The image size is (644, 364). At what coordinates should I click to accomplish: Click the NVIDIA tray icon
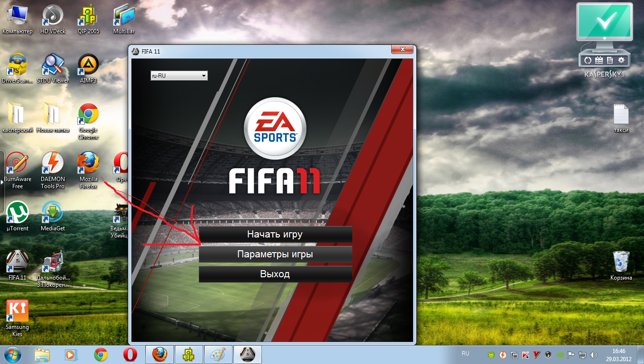pos(560,355)
